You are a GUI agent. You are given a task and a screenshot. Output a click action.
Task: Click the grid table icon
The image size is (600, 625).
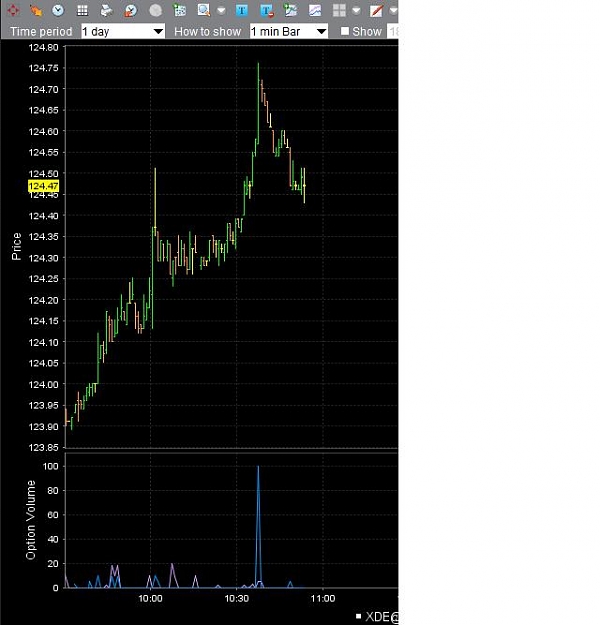(x=82, y=10)
